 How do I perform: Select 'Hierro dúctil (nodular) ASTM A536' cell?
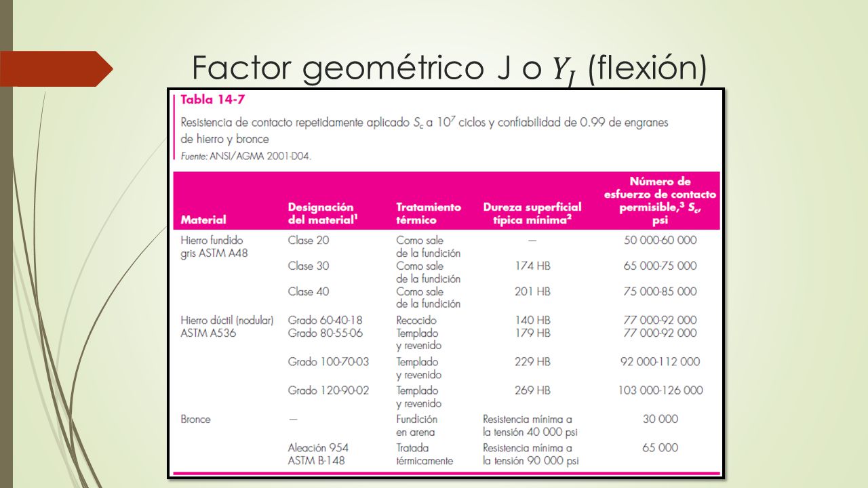click(227, 327)
